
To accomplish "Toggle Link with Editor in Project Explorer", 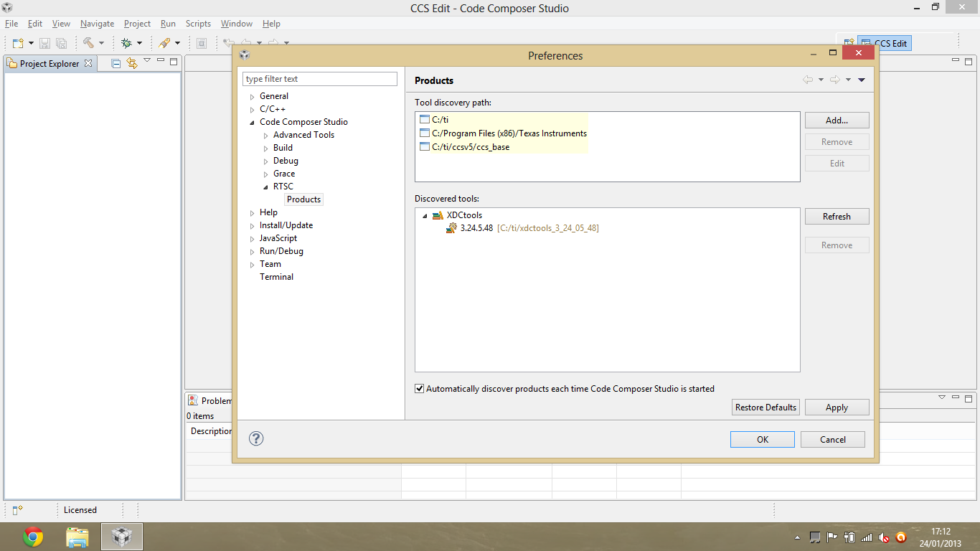I will click(131, 63).
